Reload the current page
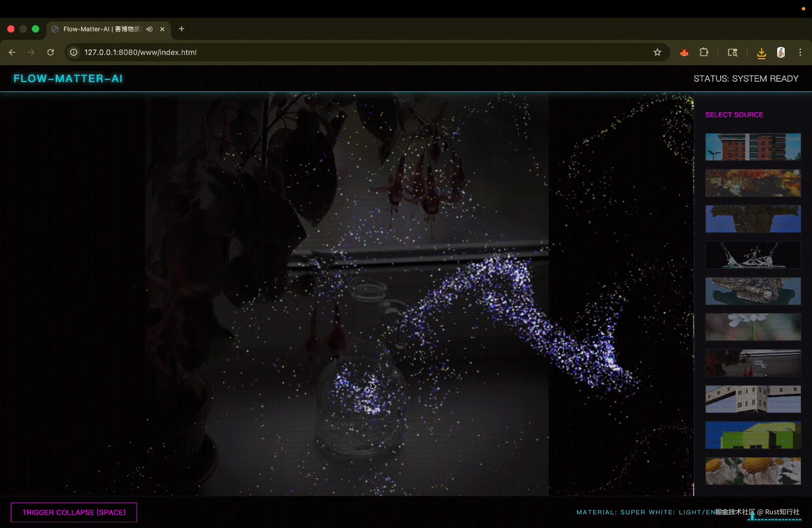Screen dimensions: 812x528 coord(50,52)
